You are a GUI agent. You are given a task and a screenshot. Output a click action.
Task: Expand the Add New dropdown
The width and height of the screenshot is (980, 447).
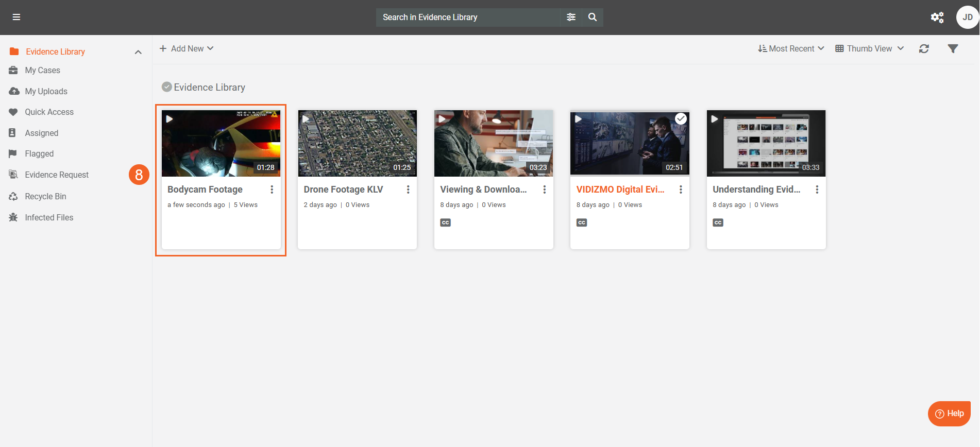[x=187, y=48]
